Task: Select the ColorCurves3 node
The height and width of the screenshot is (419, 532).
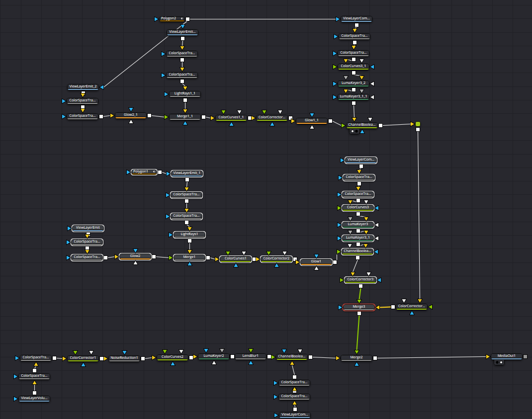Action: tap(358, 208)
